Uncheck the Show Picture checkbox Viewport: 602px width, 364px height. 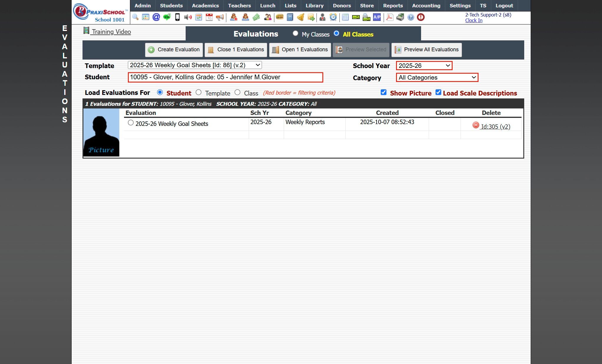[383, 93]
